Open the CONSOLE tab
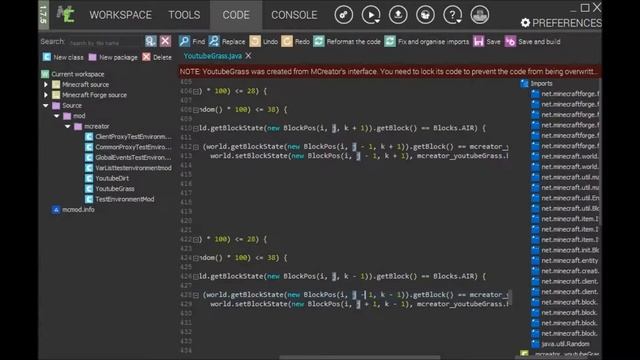The width and height of the screenshot is (640, 360). [294, 15]
